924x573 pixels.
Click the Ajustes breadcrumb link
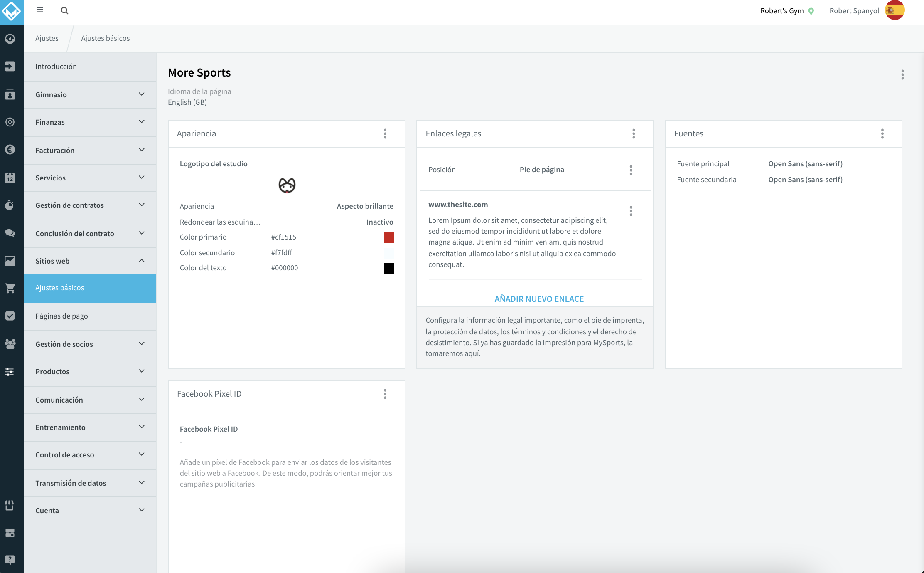click(x=47, y=38)
